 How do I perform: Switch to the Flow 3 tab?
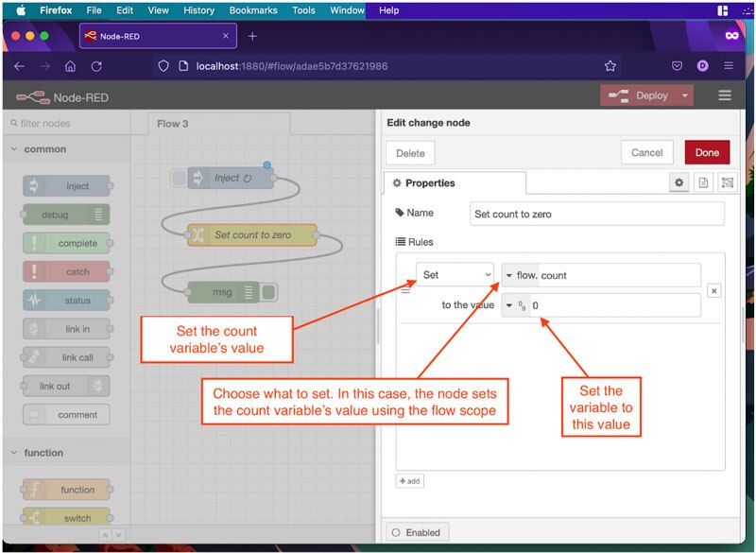(x=173, y=124)
